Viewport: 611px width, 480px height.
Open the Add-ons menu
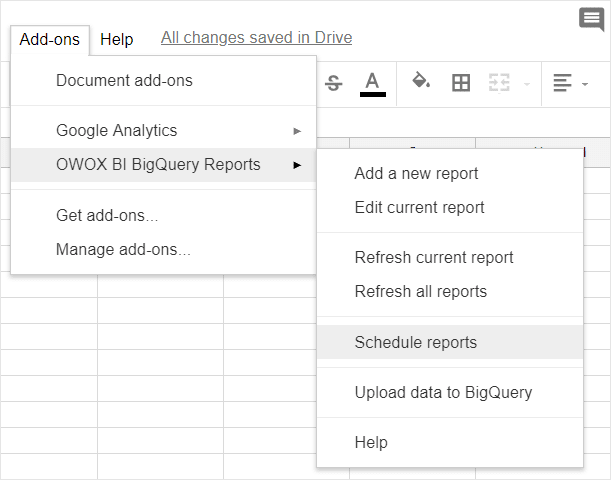coord(49,39)
